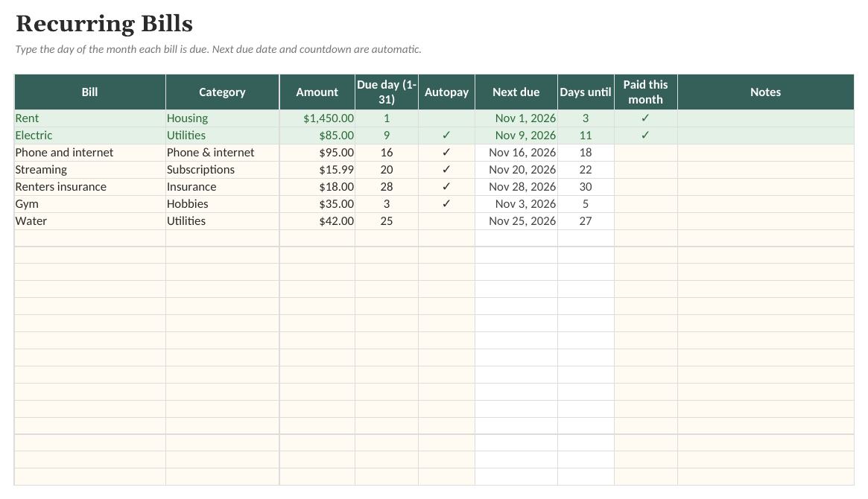Toggle the Paid this month checkmark for Electric

[645, 136]
